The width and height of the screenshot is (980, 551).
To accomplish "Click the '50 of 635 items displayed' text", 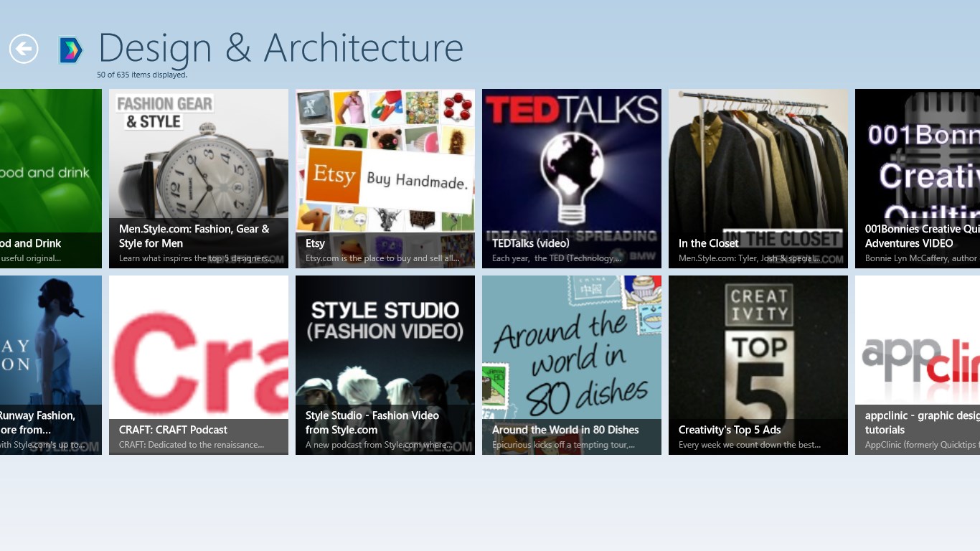I will 142,75.
